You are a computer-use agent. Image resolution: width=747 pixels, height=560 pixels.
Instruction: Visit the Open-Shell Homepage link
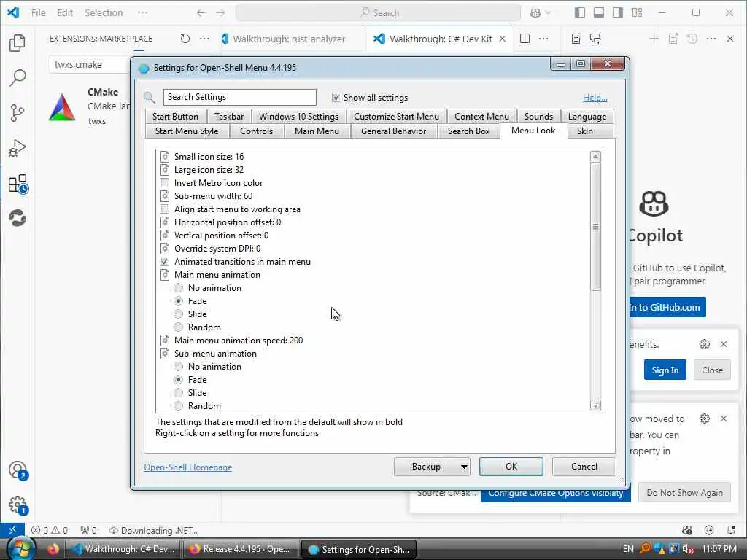click(187, 467)
